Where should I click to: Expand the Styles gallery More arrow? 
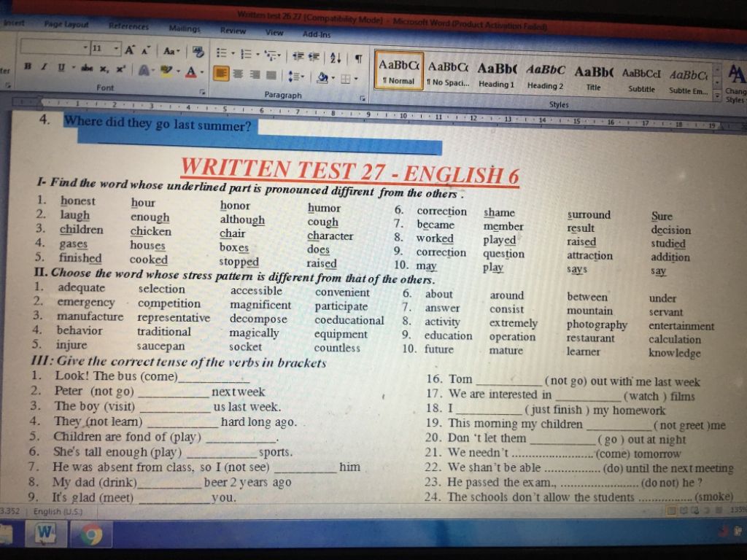tap(717, 96)
